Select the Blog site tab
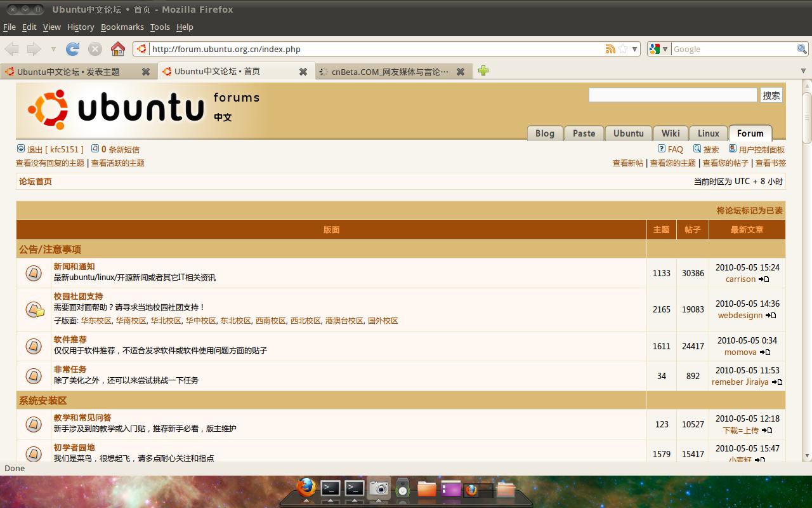812x508 pixels. (x=545, y=133)
